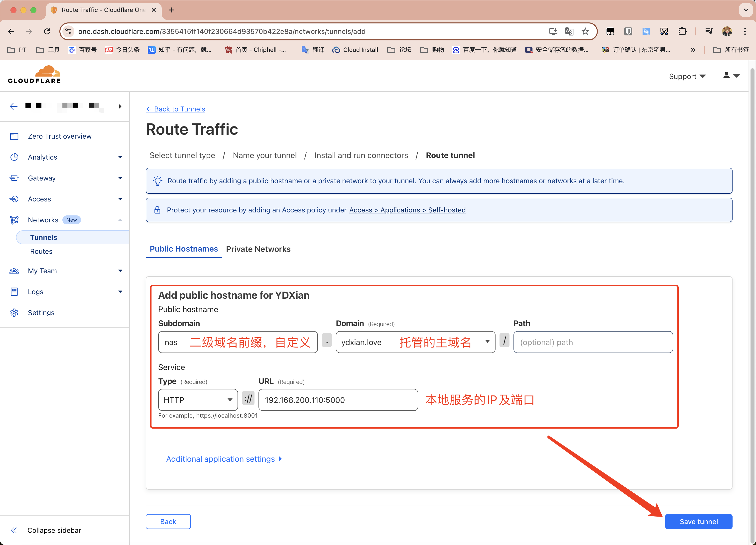The image size is (756, 545).
Task: Show more bookmarks chevron
Action: [x=693, y=50]
